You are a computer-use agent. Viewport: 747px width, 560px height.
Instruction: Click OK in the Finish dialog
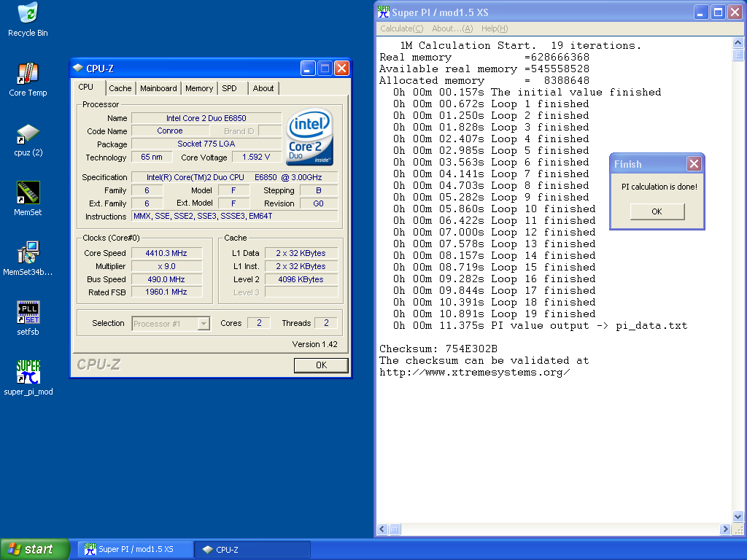pos(657,211)
